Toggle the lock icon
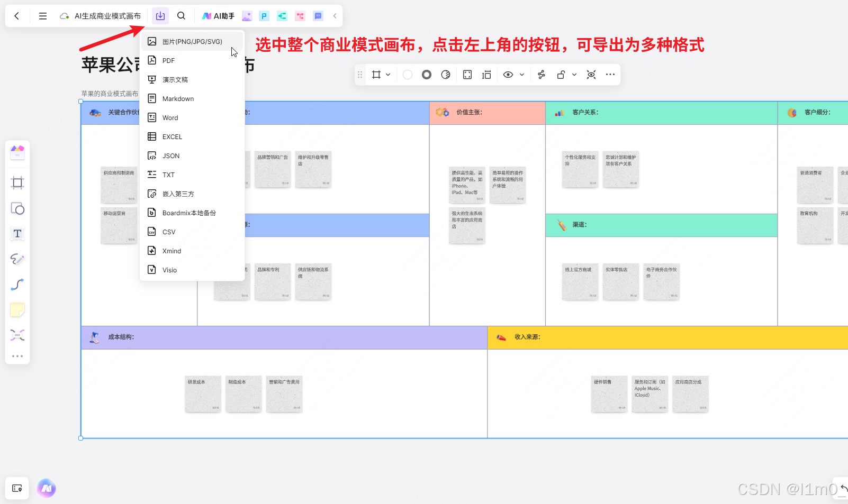The height and width of the screenshot is (504, 848). click(x=561, y=75)
